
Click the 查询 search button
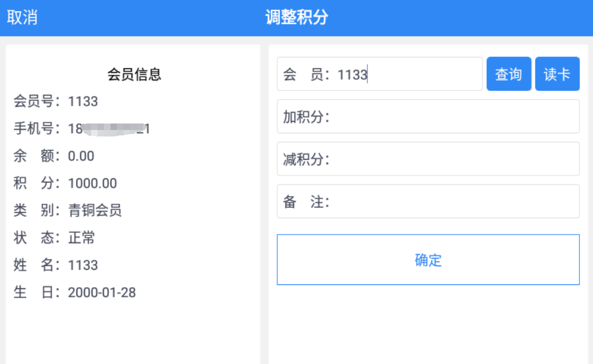509,74
